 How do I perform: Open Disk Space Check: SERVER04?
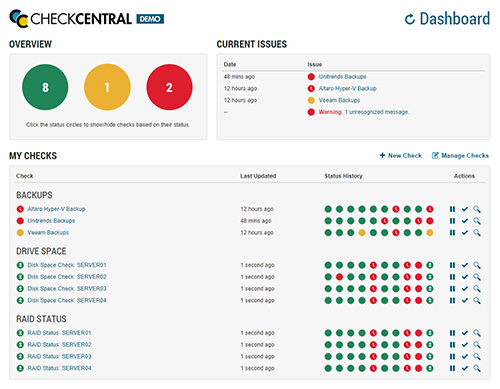coord(67,300)
